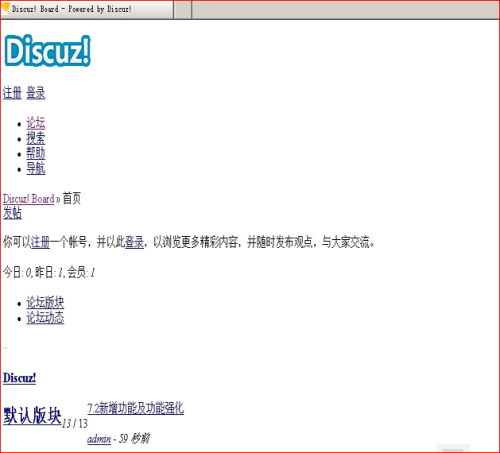Click the favicon on the Discuz! tab
The image size is (500, 453).
click(x=6, y=8)
